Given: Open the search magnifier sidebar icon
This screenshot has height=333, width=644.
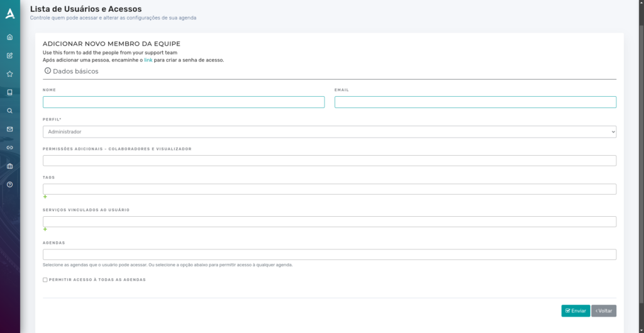Looking at the screenshot, I should click(x=10, y=111).
